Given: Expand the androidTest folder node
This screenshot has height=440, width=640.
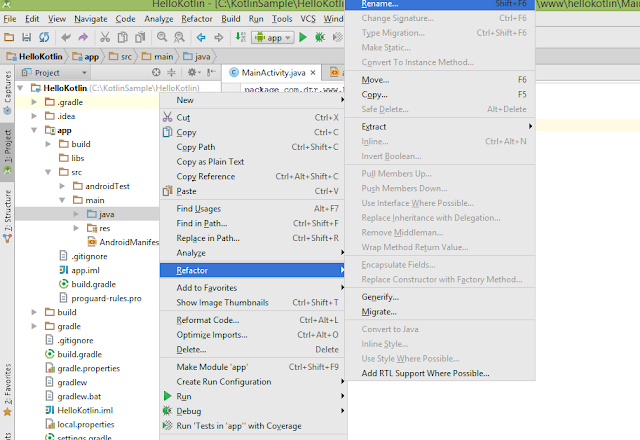Looking at the screenshot, I should [x=62, y=186].
